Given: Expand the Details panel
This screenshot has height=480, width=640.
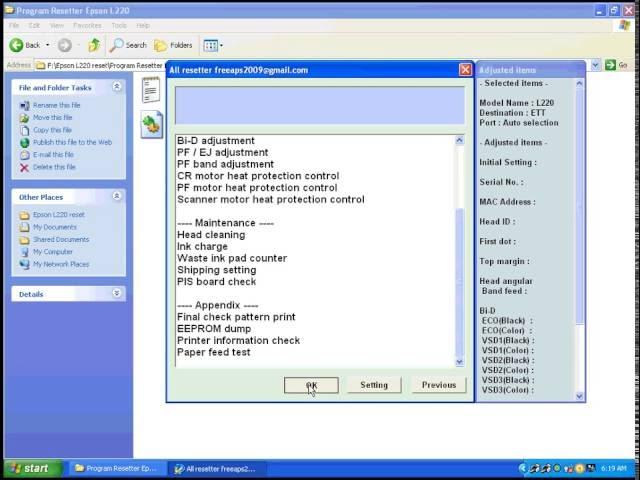Looking at the screenshot, I should [x=117, y=293].
